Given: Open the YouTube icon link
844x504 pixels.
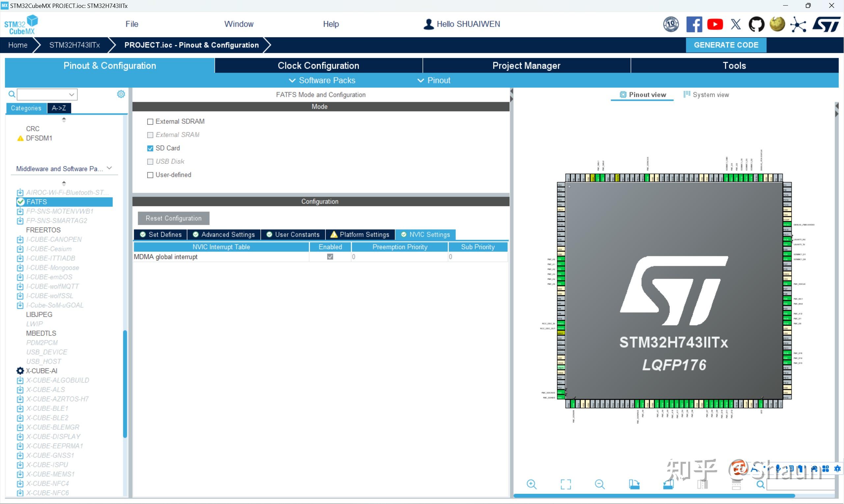Looking at the screenshot, I should coord(715,24).
